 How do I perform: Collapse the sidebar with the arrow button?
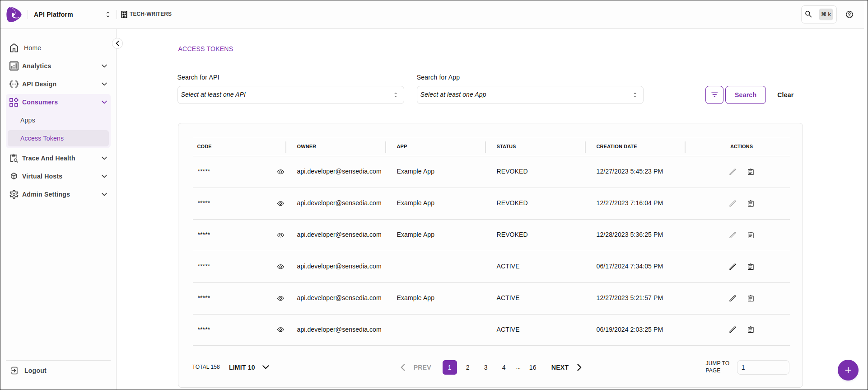click(x=117, y=43)
